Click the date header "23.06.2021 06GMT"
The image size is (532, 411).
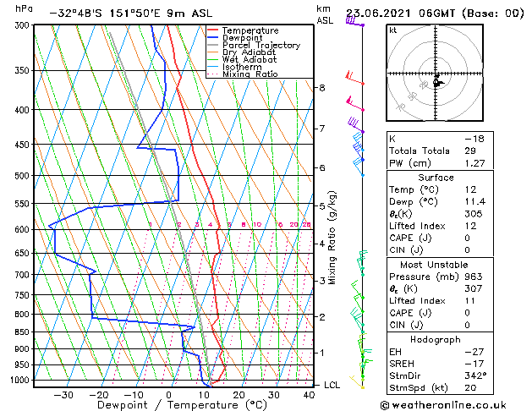point(400,14)
